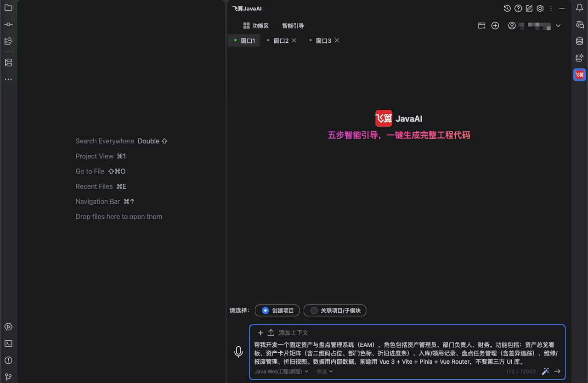Screen dimensions: 588x383
Task: Open the help question mark icon
Action: [518, 8]
